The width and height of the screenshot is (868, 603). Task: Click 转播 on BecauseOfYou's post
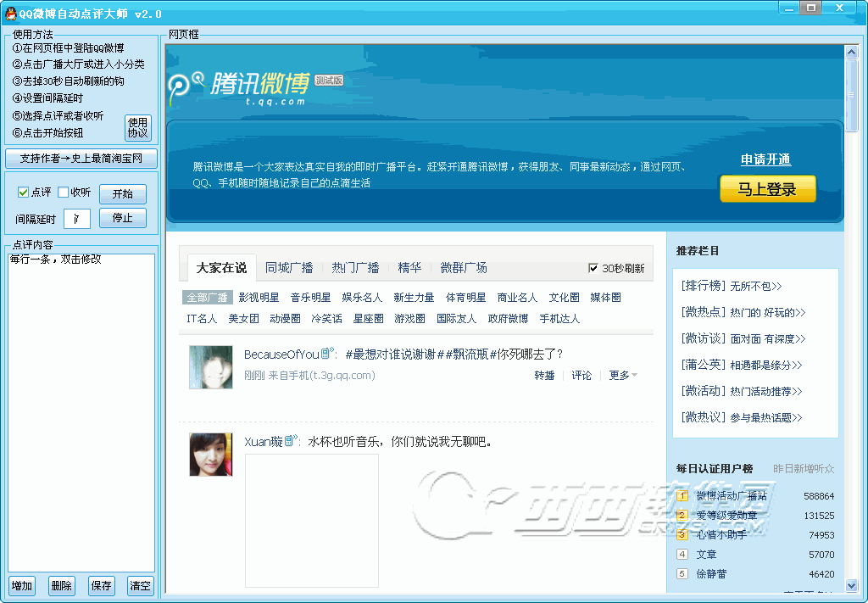point(545,376)
